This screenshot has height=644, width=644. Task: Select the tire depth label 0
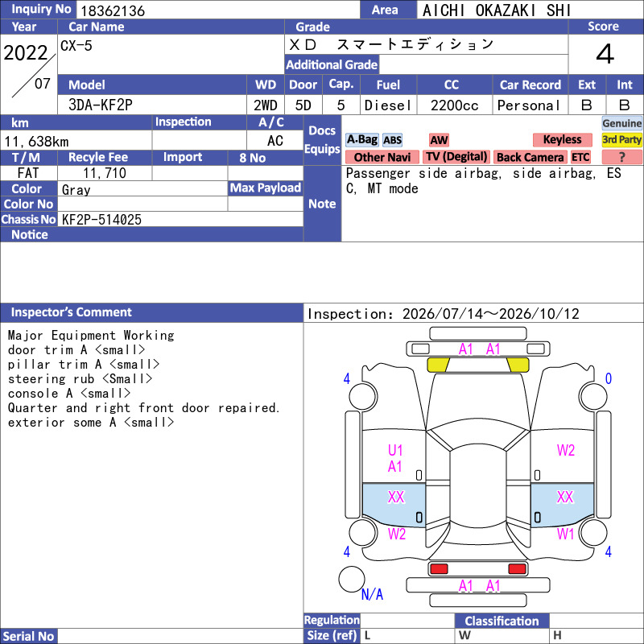click(x=609, y=378)
